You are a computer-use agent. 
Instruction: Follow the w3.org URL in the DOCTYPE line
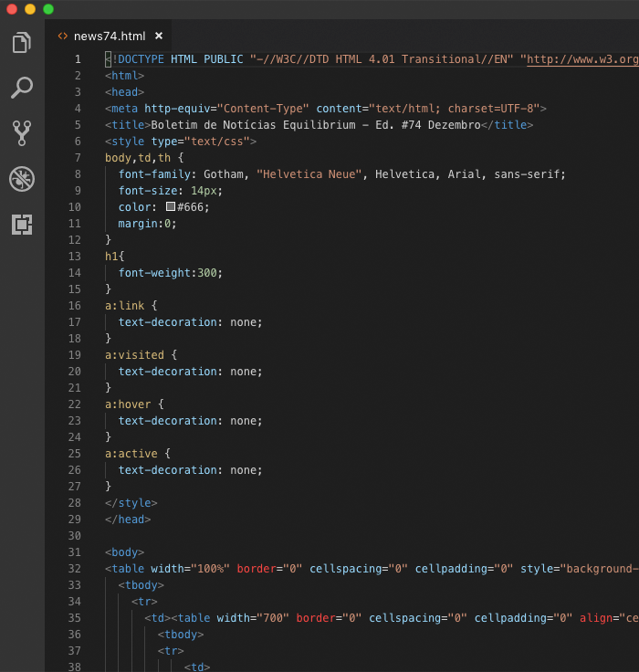pos(582,59)
